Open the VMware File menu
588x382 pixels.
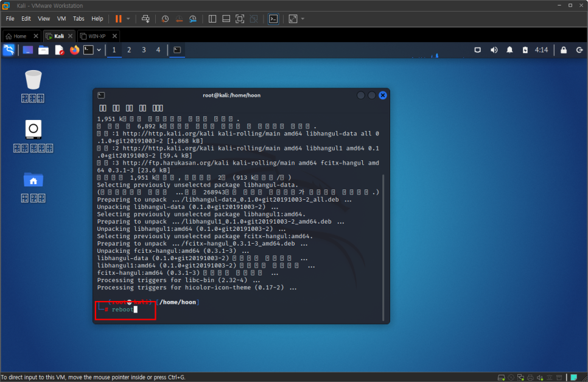10,19
